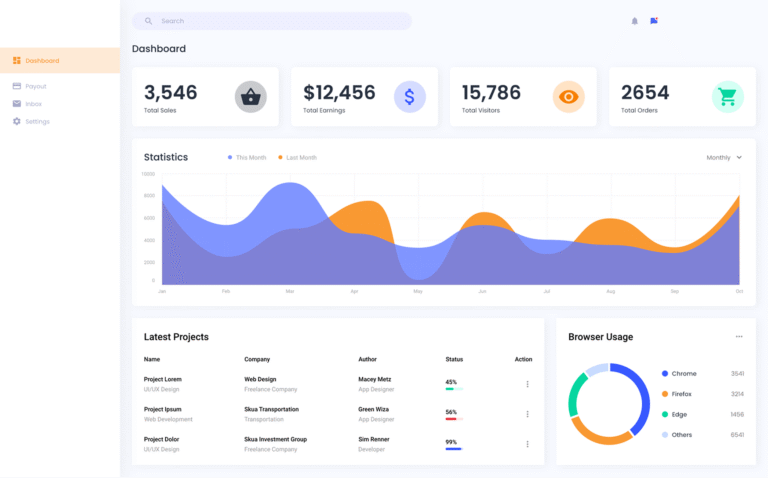Toggle Last Month legend series

(x=297, y=158)
